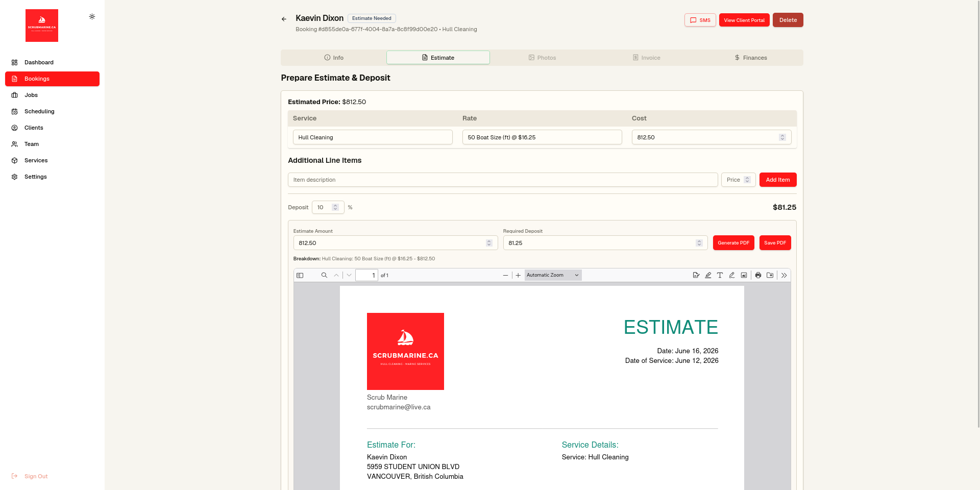
Task: Click the Estimate Amount field
Action: [396, 243]
